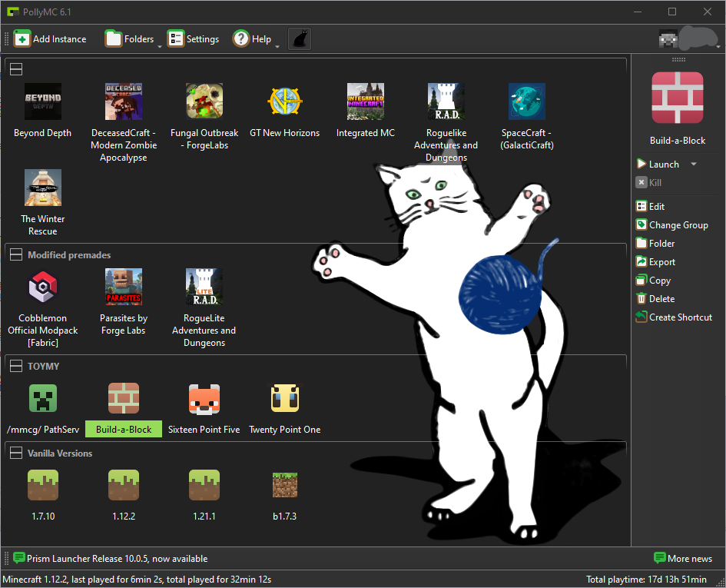Click the black cat toggle icon in toolbar

(300, 39)
